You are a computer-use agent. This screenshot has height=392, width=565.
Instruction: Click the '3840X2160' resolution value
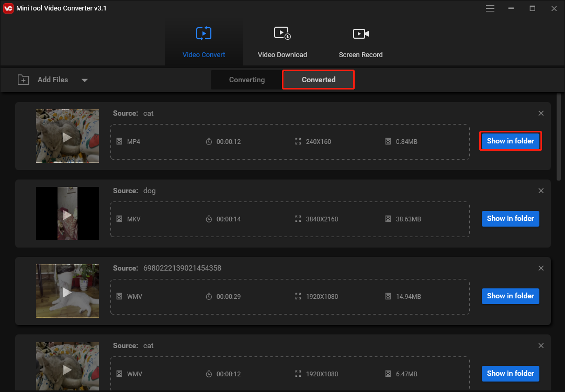322,219
